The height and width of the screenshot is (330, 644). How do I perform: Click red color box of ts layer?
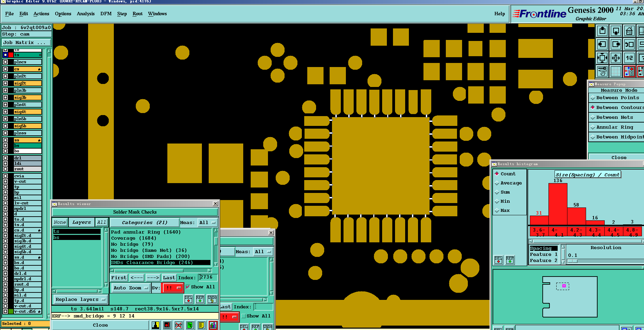tap(11, 55)
